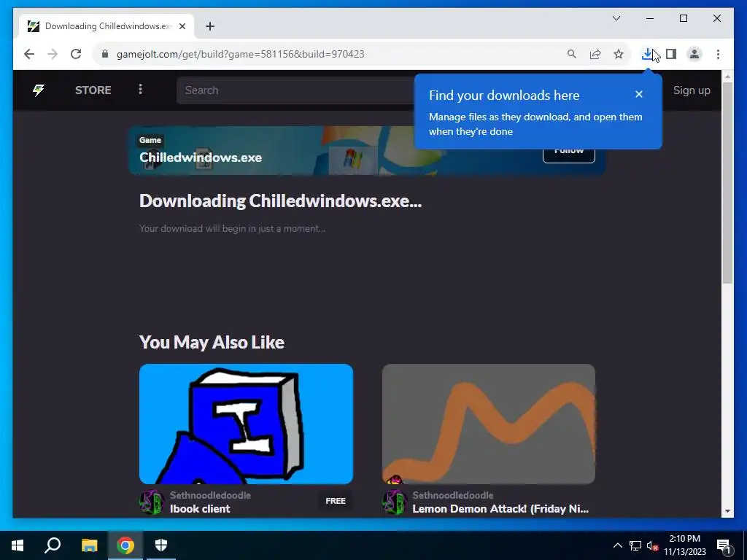Viewport: 747px width, 560px height.
Task: Click the Game Jolt Search field
Action: pyautogui.click(x=295, y=90)
